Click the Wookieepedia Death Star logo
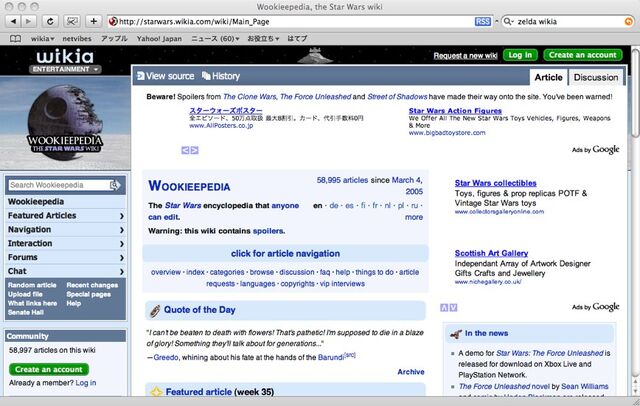The width and height of the screenshot is (640, 406). [x=65, y=122]
